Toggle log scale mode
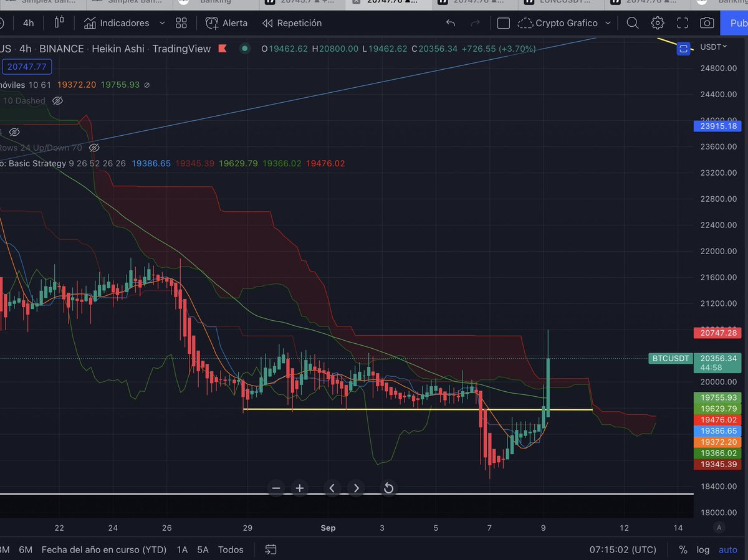Viewport: 748px width, 560px height. point(702,550)
